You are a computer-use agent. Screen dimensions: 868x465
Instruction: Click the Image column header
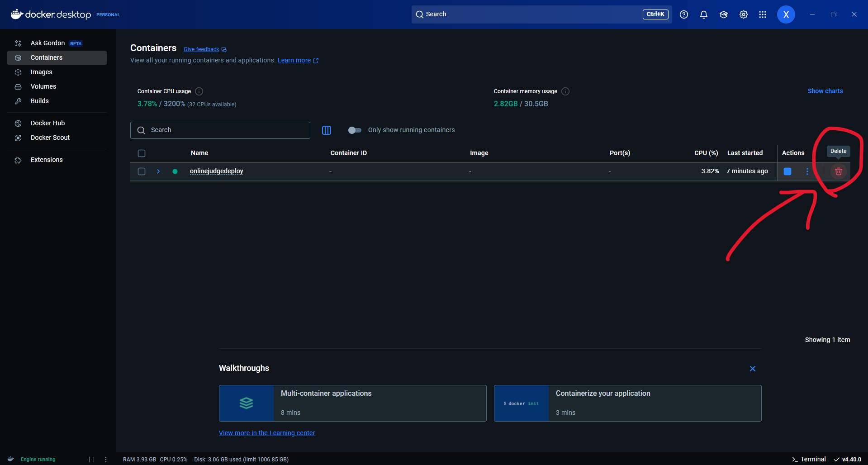pos(479,153)
